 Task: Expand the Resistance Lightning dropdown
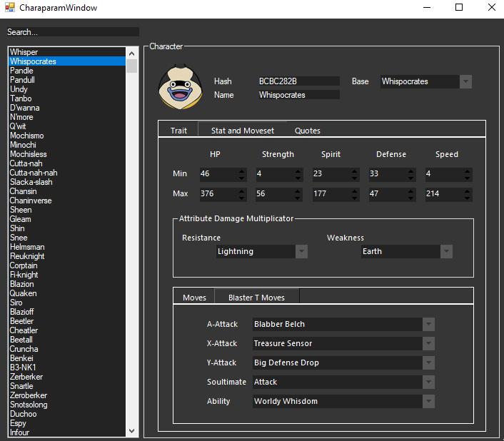coord(301,251)
